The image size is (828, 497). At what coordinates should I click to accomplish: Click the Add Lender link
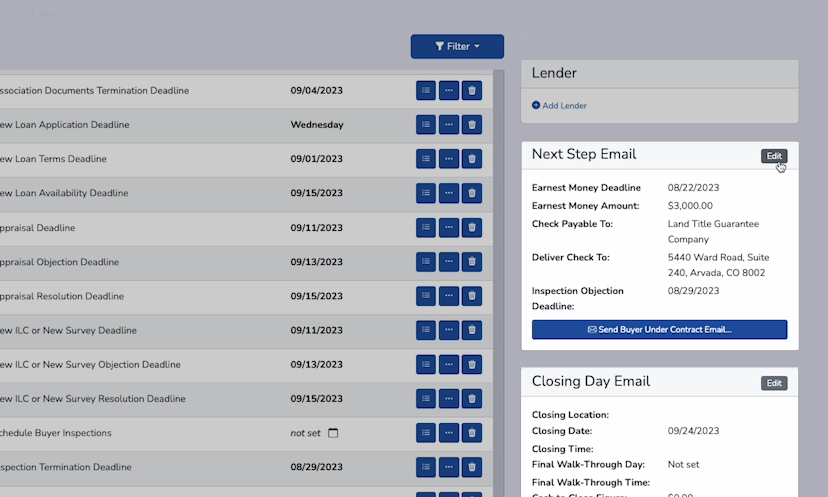coord(559,106)
